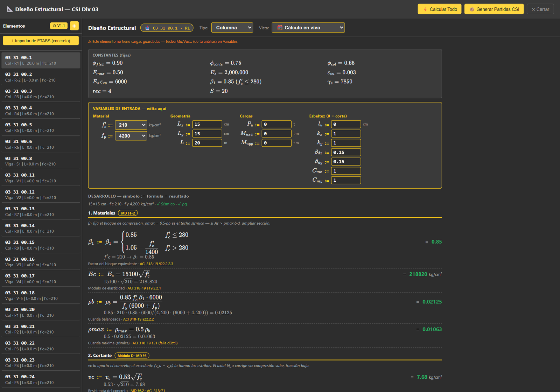Open ACI 318-19 §19.2.2.1 reference
Image resolution: width=560 pixels, height=392 pixels.
click(144, 288)
